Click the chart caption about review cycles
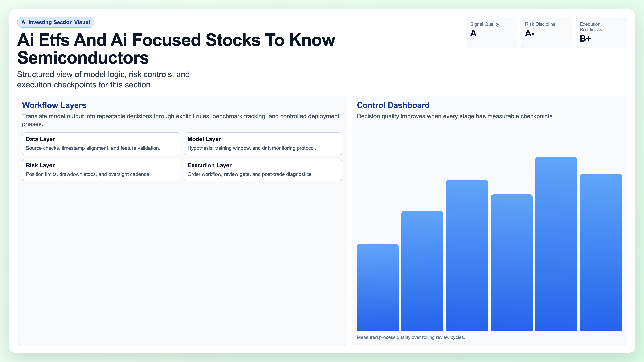 (411, 337)
